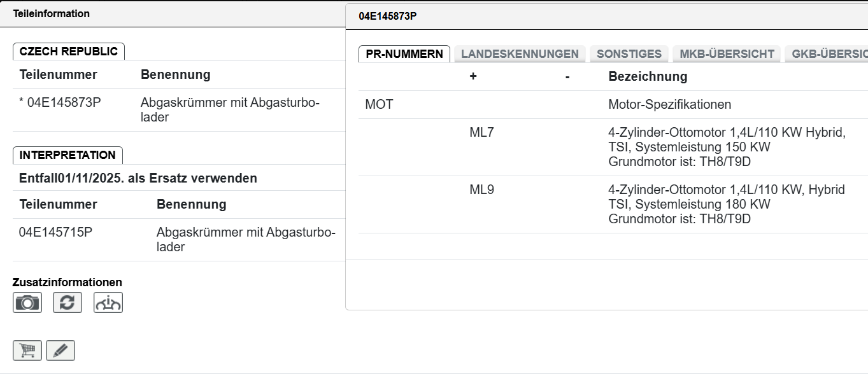868x374 pixels.
Task: Select the ML7 engine row
Action: pos(481,134)
